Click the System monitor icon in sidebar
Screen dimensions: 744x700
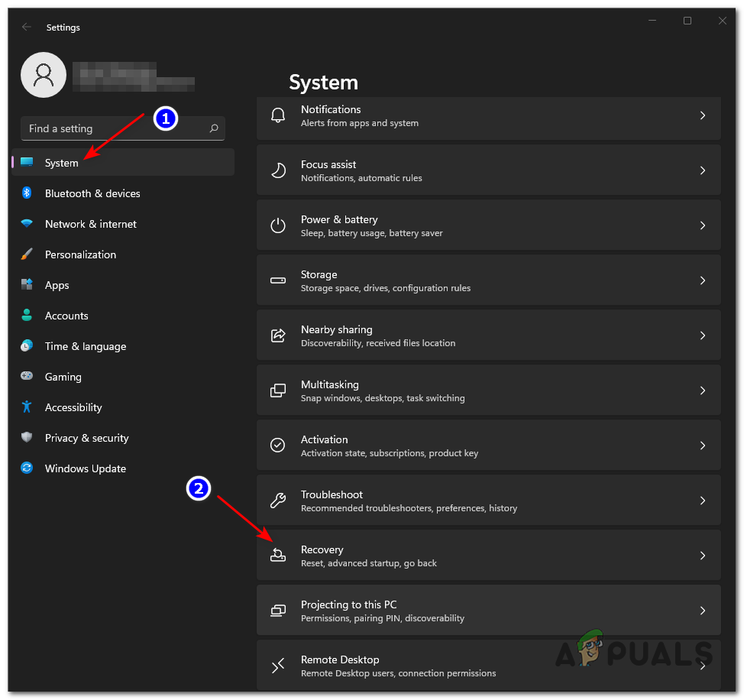pos(27,162)
